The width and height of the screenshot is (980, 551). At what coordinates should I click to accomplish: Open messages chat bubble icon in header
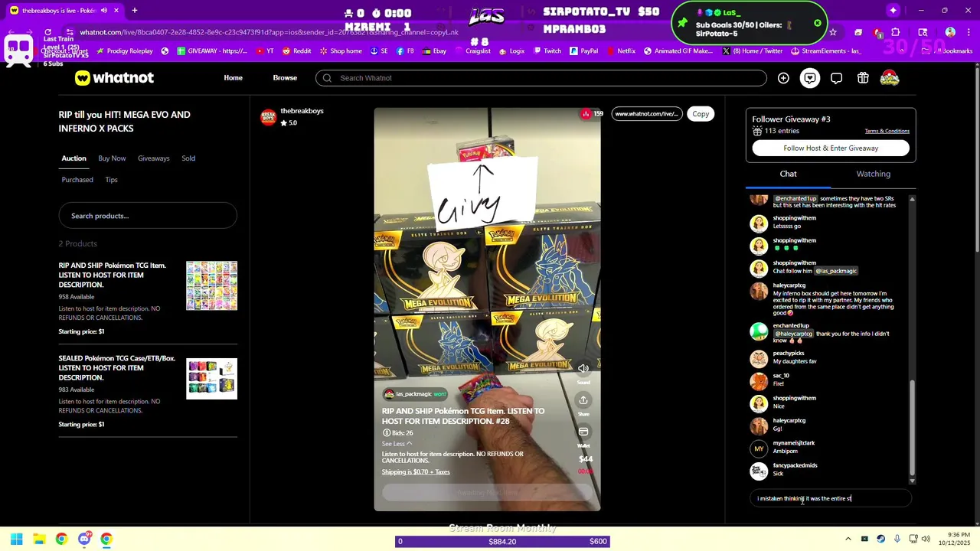[x=836, y=78]
